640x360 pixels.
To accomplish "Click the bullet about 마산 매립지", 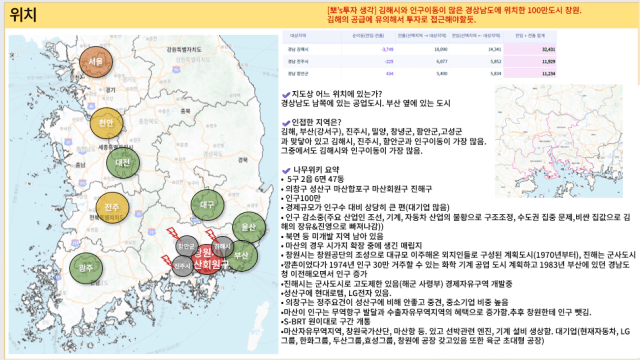I will [351, 246].
